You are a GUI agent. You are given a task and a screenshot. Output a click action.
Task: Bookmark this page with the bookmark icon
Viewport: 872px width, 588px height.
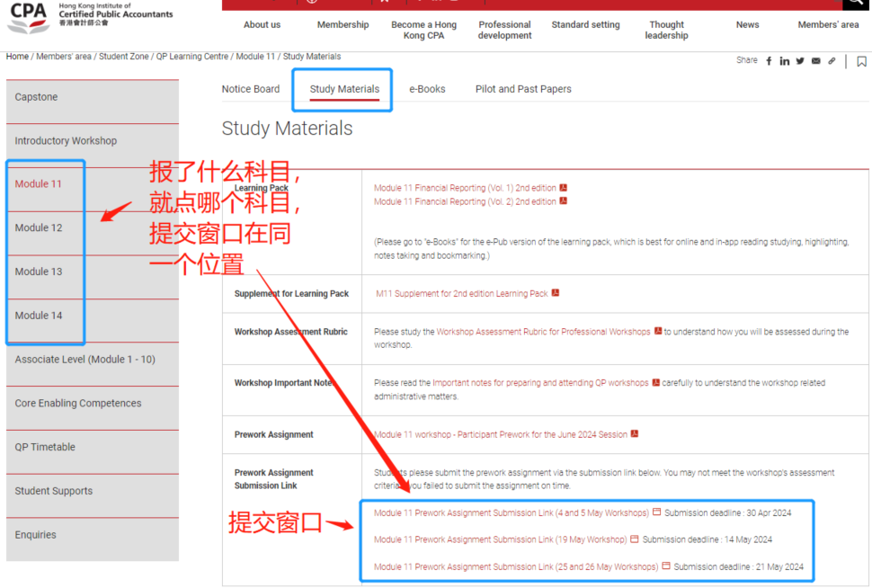861,61
